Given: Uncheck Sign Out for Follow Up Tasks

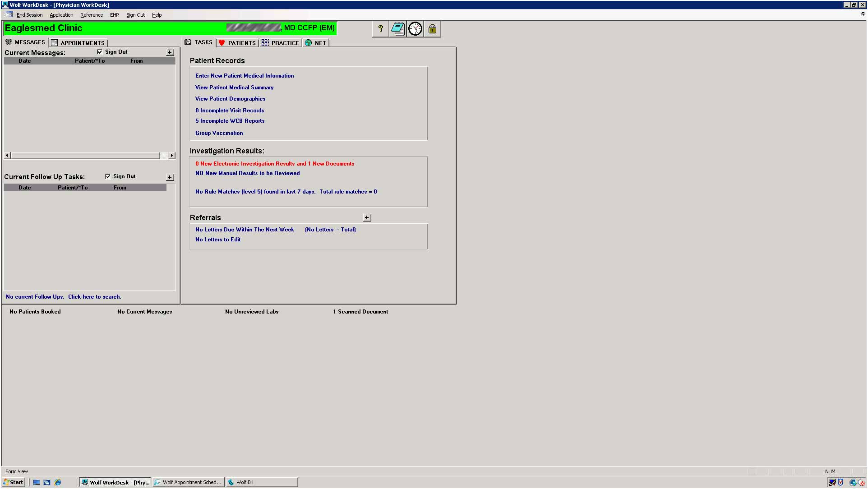Looking at the screenshot, I should (x=108, y=176).
